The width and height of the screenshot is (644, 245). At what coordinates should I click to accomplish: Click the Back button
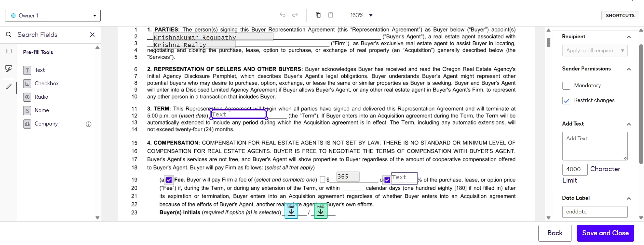pyautogui.click(x=555, y=233)
